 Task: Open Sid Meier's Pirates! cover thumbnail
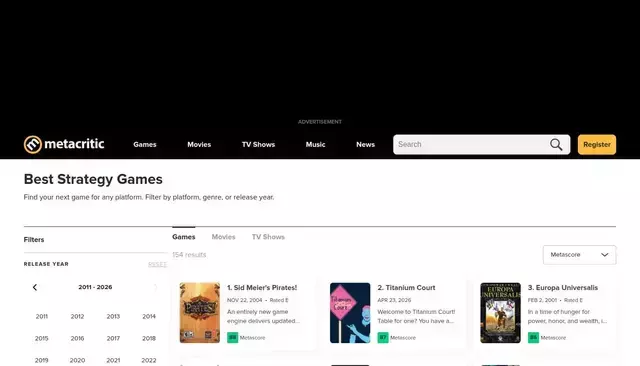click(200, 313)
